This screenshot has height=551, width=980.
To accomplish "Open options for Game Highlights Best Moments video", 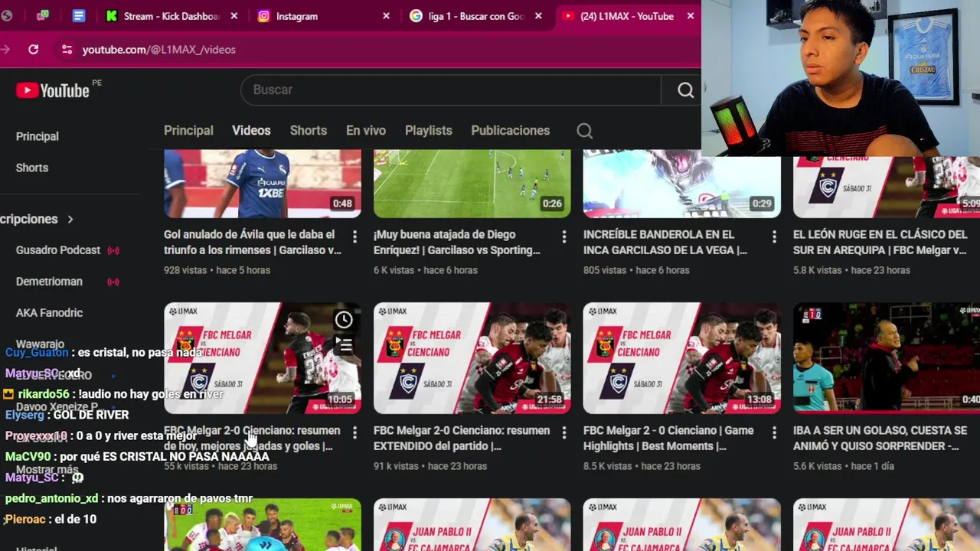I will 774,433.
